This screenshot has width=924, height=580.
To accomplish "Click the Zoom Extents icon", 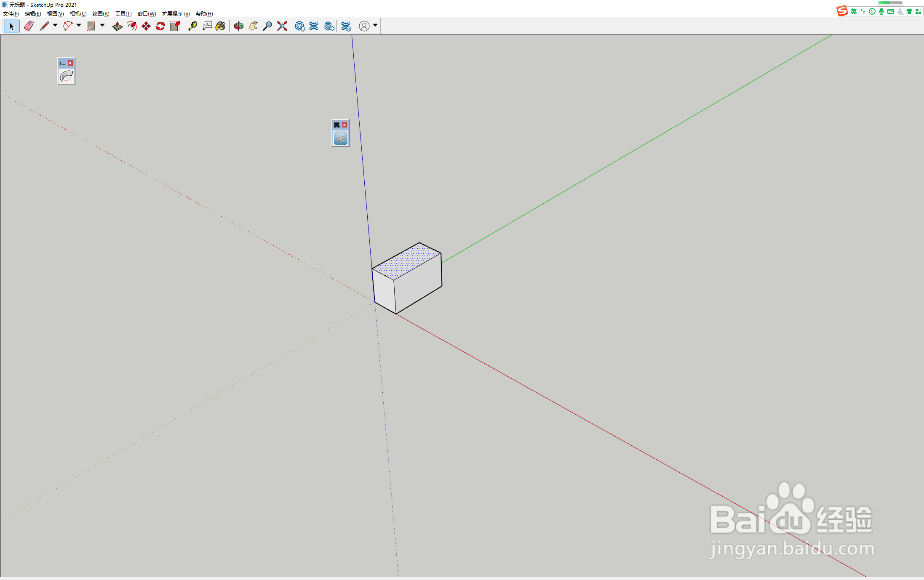I will pos(282,26).
